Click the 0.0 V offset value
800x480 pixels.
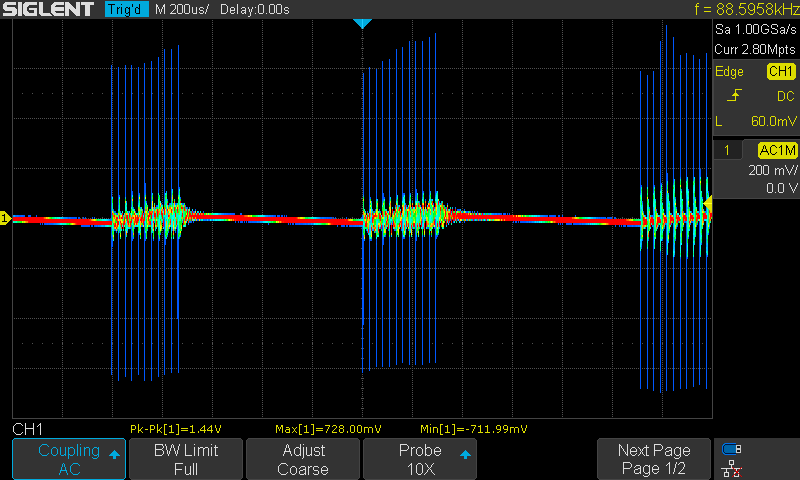click(x=781, y=189)
